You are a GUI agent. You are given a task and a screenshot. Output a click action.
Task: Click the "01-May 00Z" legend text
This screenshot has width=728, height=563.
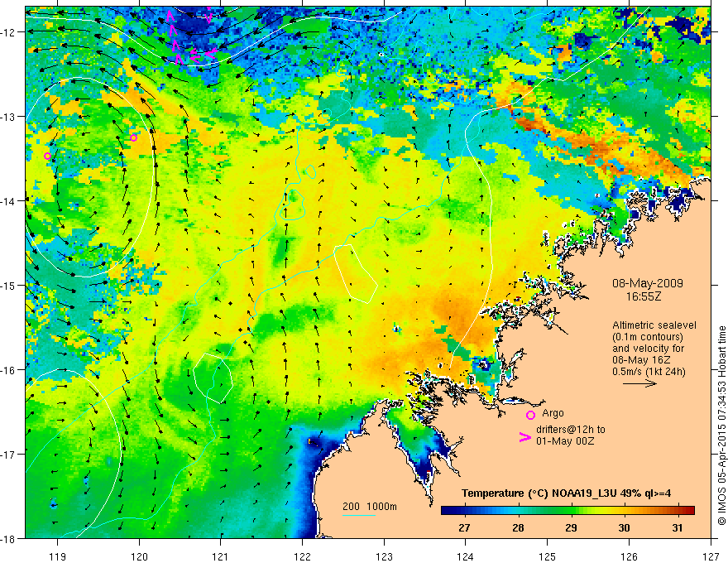[x=564, y=440]
